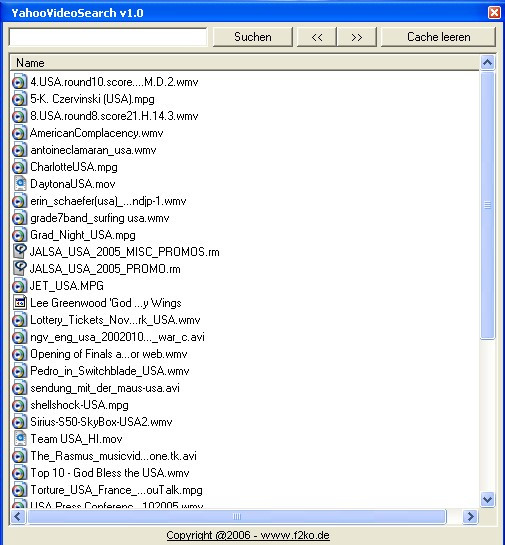
Task: Click the horizontal scrollbar right arrow
Action: click(470, 516)
